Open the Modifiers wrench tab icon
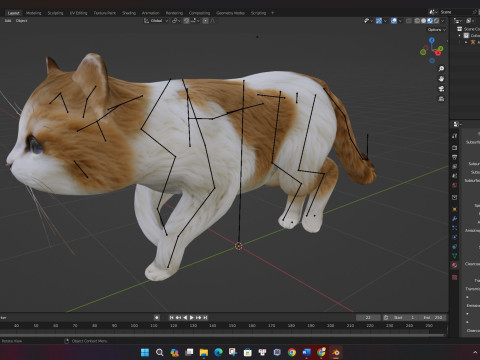The image size is (480, 360). [454, 219]
